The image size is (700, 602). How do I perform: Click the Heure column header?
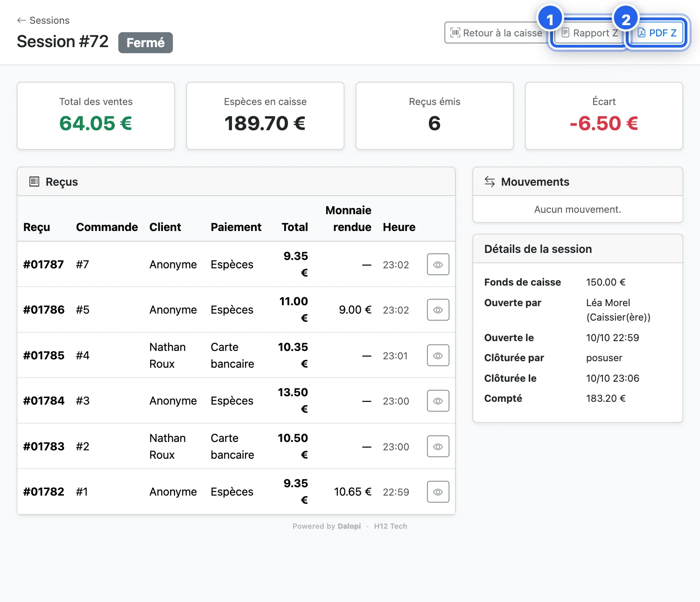pyautogui.click(x=399, y=227)
